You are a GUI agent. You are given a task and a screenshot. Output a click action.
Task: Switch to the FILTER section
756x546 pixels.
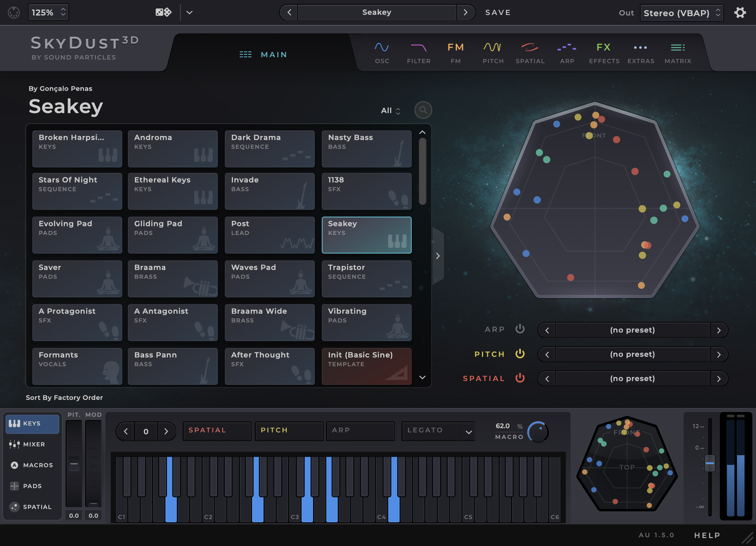pos(418,52)
